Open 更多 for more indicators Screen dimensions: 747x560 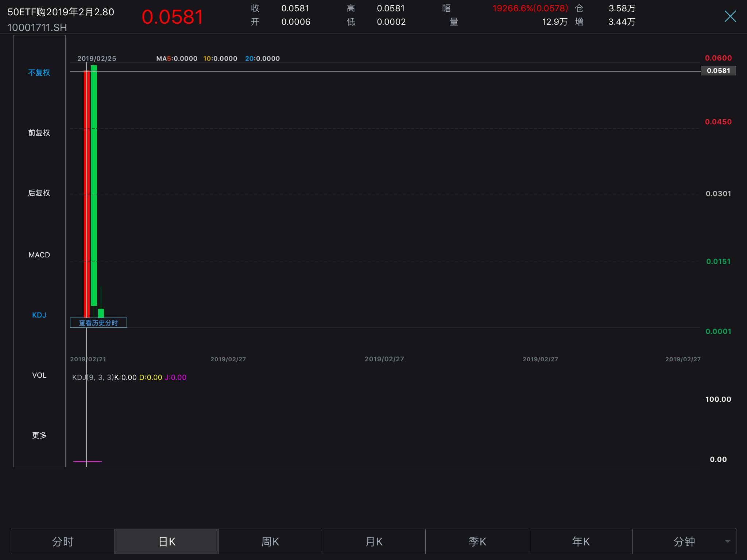click(x=39, y=435)
